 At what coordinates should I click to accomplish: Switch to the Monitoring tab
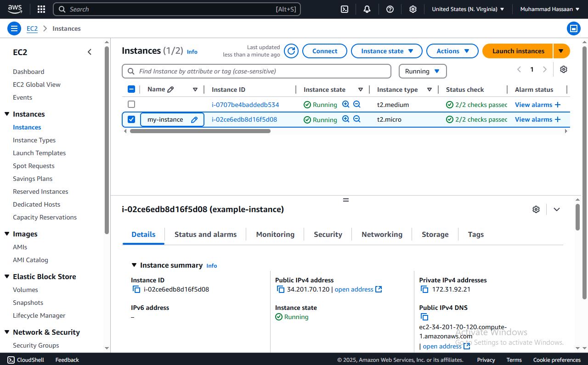275,234
